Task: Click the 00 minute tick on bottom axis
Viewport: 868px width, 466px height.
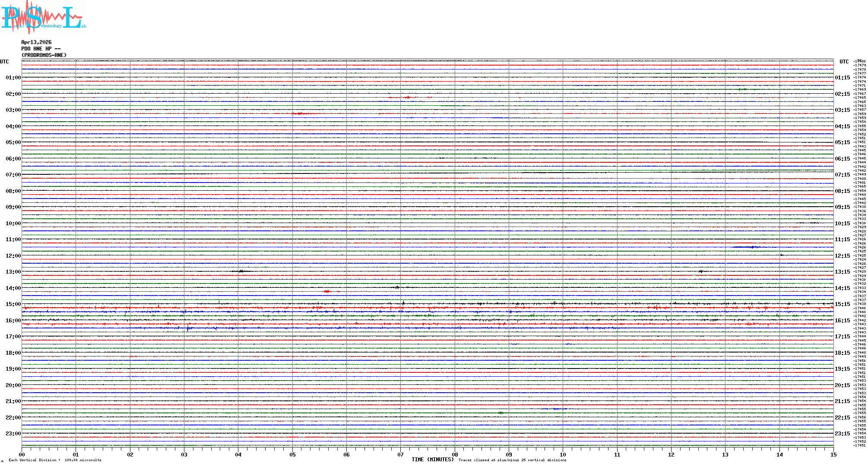Action: pyautogui.click(x=22, y=454)
